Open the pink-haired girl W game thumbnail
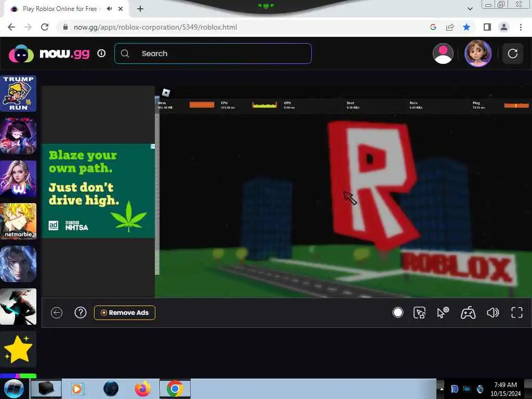The width and height of the screenshot is (532, 399). 18,179
